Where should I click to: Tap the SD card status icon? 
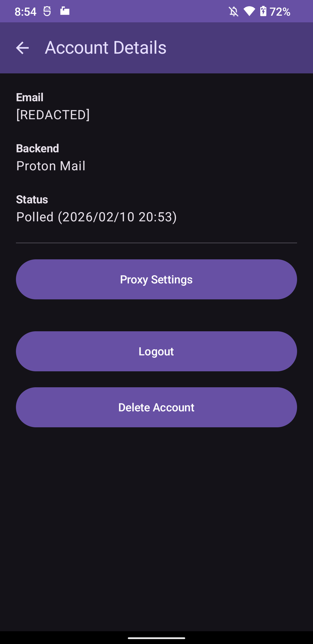[65, 11]
